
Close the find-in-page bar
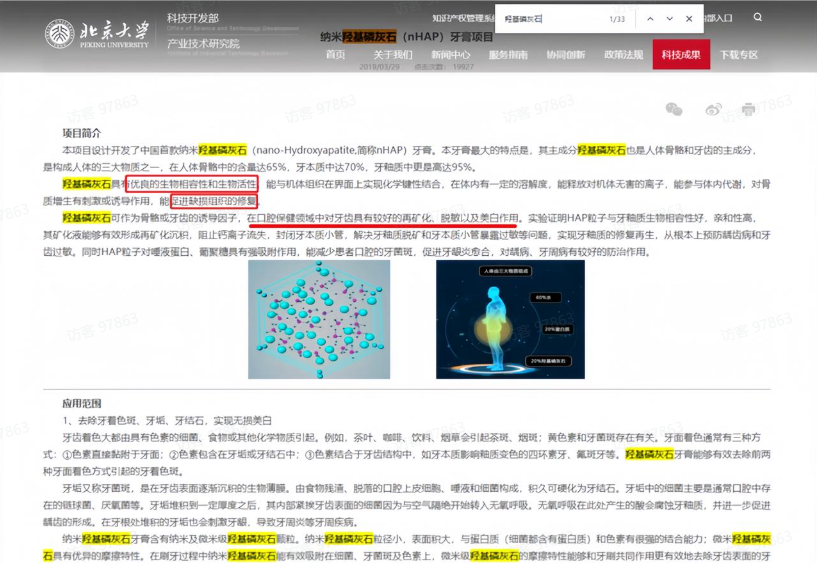point(689,19)
